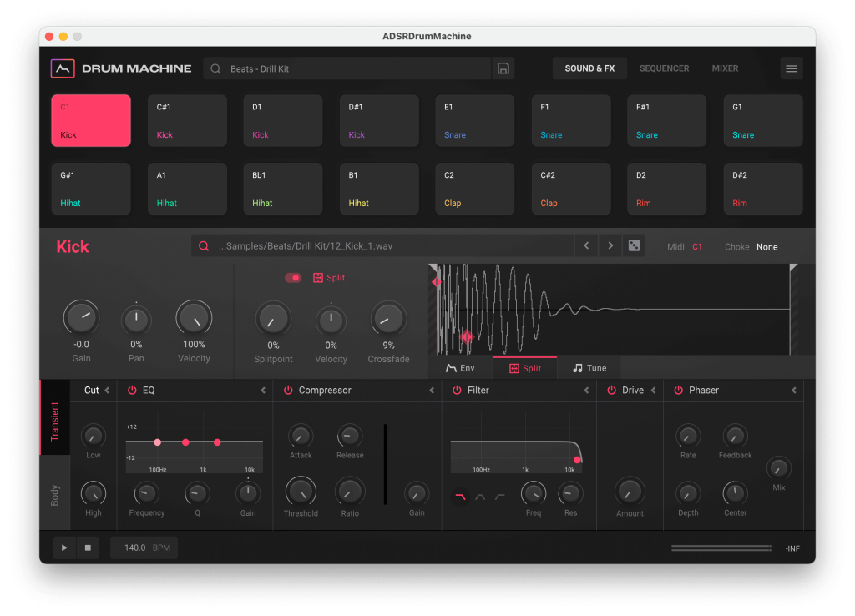The height and width of the screenshot is (616, 855).
Task: Click the dice icon to randomize the sample
Action: coord(633,245)
